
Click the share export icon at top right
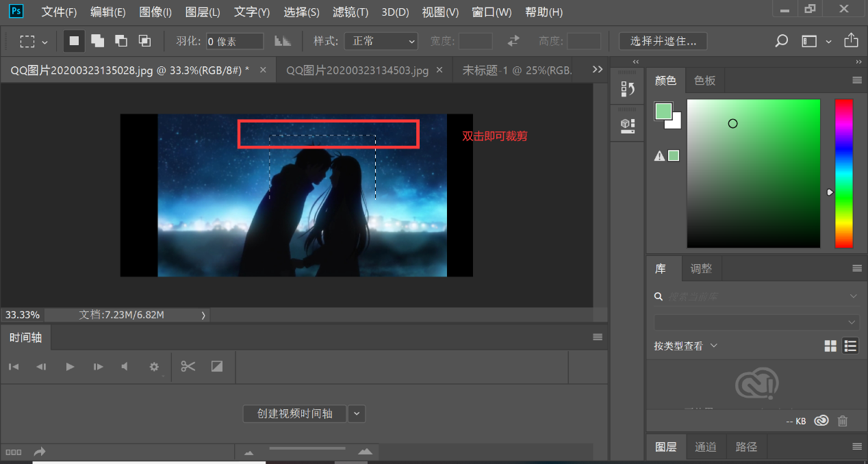click(x=851, y=41)
